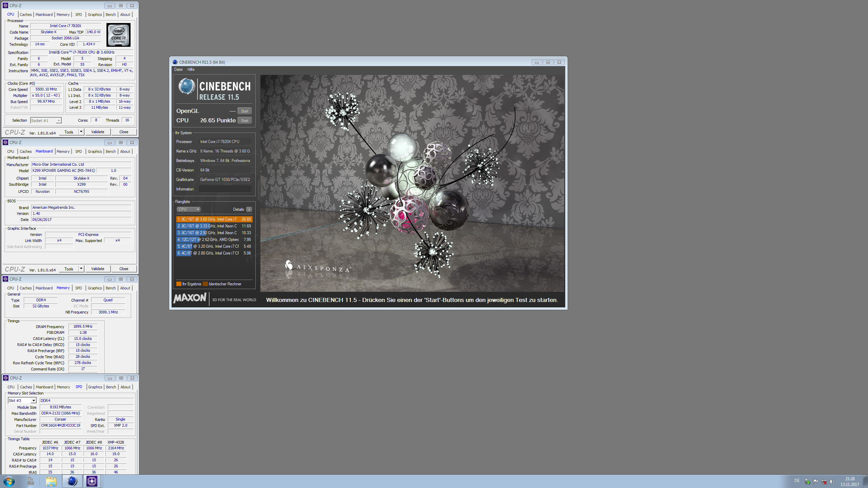Open the Memory tab in the CPU-Z SPD window
Image resolution: width=868 pixels, height=488 pixels.
63,387
